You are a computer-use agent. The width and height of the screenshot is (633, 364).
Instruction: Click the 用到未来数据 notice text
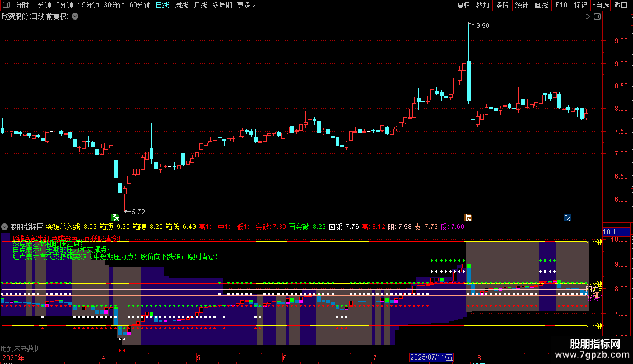pos(21,348)
